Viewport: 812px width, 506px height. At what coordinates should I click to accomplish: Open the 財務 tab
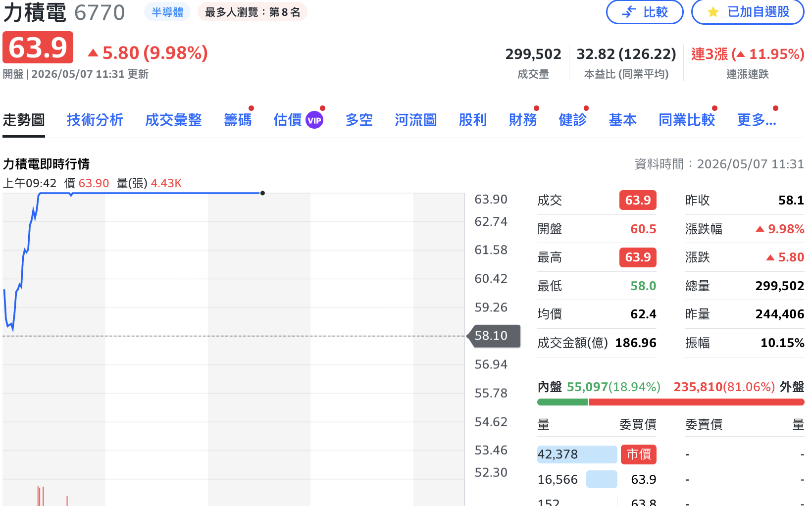tap(523, 120)
